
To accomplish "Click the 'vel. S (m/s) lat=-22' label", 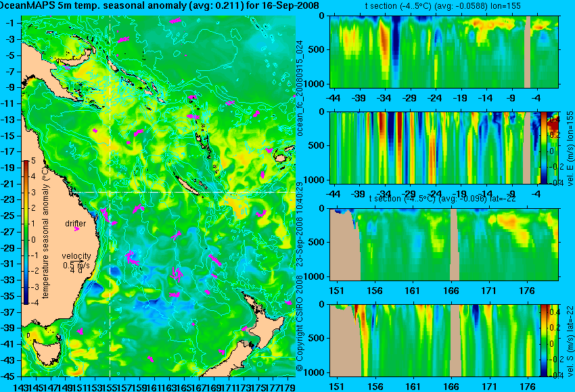I will [570, 341].
